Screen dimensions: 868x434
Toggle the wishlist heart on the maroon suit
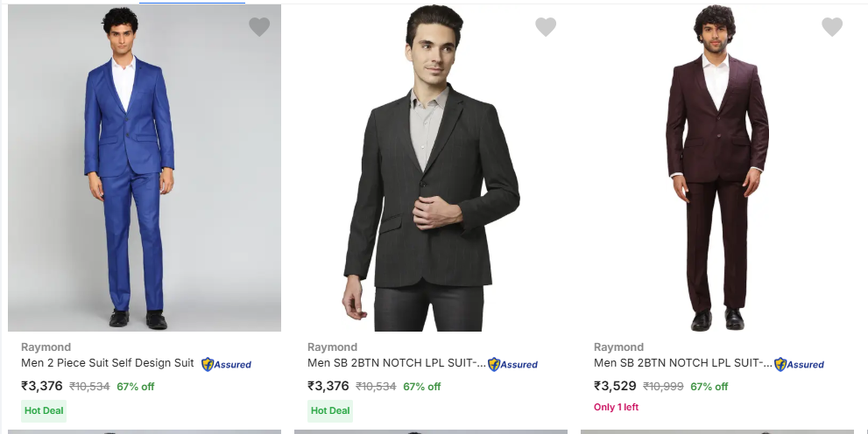[832, 27]
